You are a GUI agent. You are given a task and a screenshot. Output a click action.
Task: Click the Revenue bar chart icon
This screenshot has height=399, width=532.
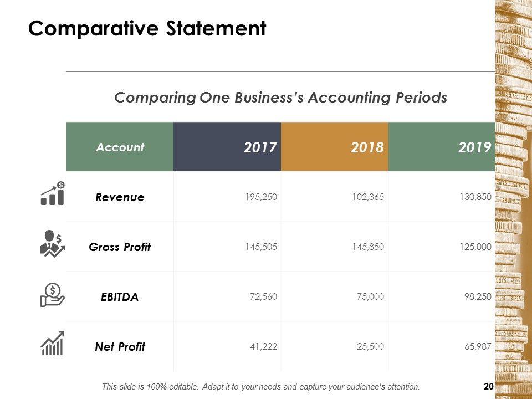point(53,193)
